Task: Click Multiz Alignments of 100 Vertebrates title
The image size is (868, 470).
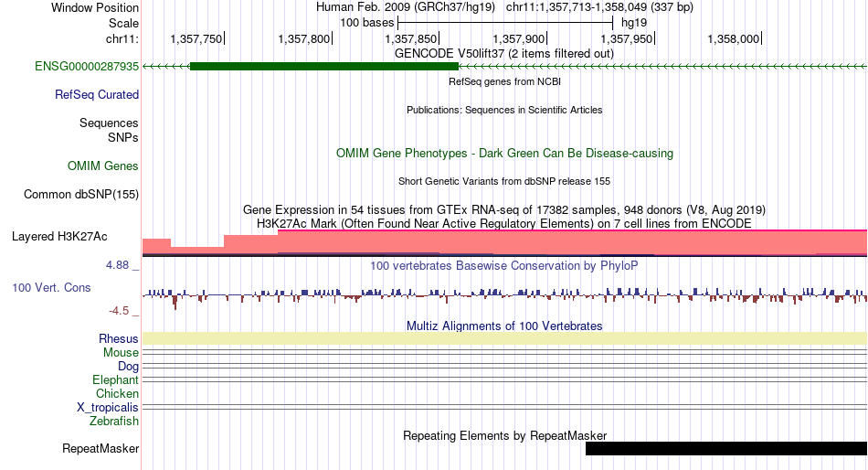Action: (504, 326)
